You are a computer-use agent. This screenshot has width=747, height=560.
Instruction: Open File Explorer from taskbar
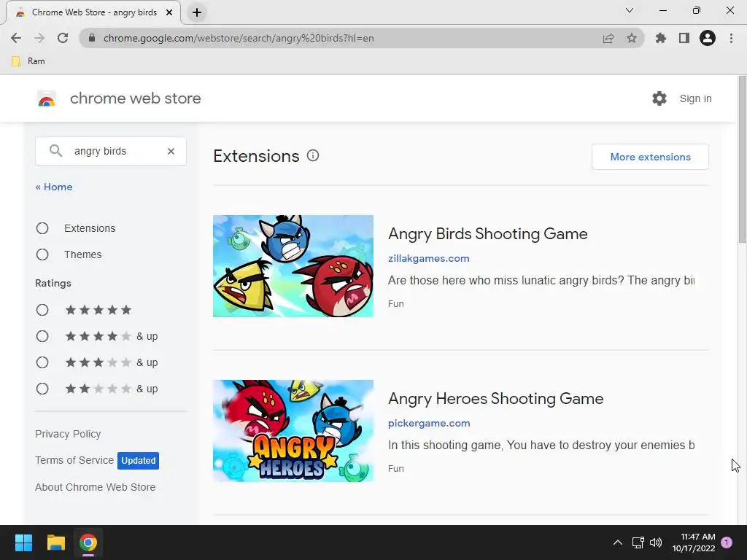[55, 542]
